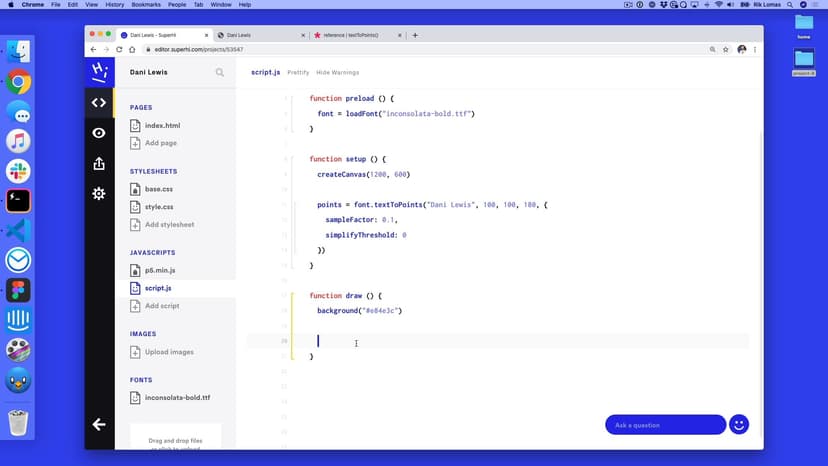This screenshot has height=466, width=828.
Task: Click Add stylesheet link
Action: point(169,224)
